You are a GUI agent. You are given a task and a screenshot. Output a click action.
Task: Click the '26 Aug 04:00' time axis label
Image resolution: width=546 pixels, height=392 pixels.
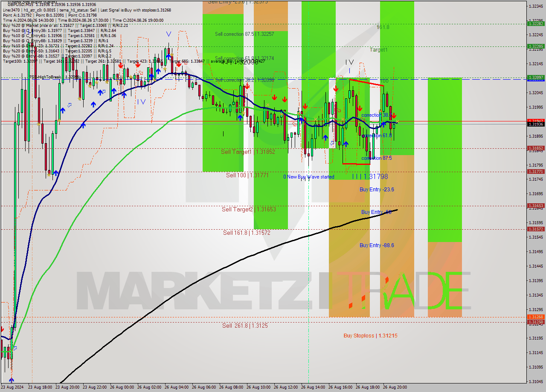tap(177, 387)
